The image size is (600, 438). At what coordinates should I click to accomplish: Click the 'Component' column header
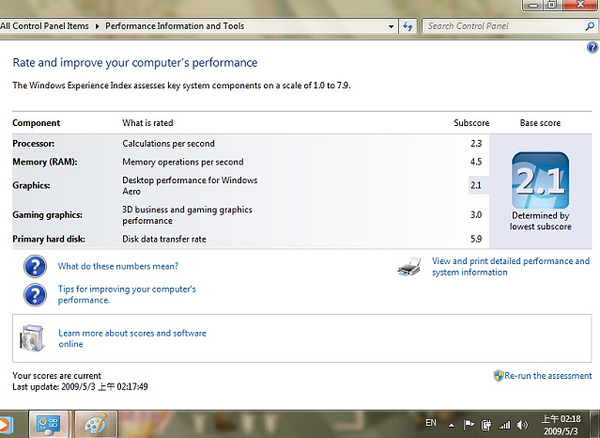(36, 123)
